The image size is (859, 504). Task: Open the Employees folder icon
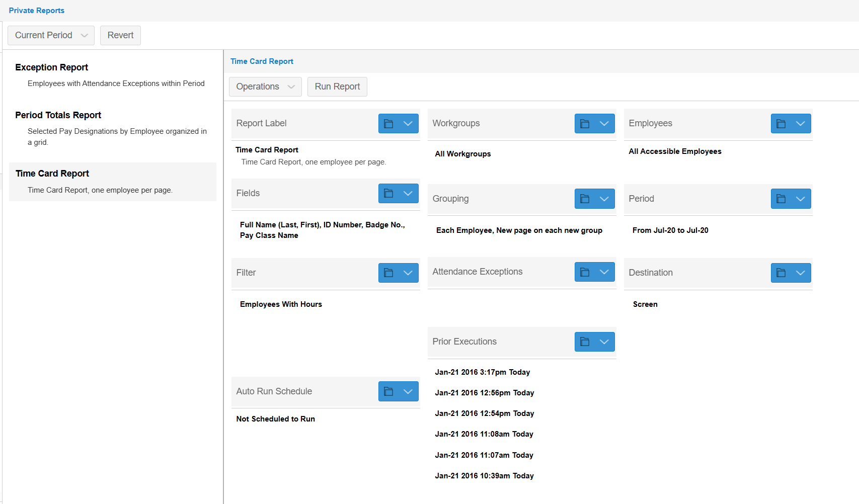tap(781, 124)
